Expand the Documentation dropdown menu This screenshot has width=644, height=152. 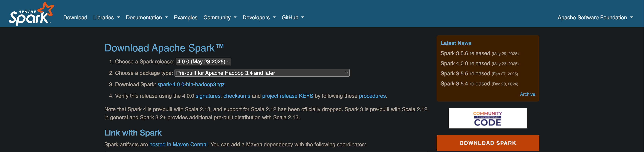coord(146,17)
